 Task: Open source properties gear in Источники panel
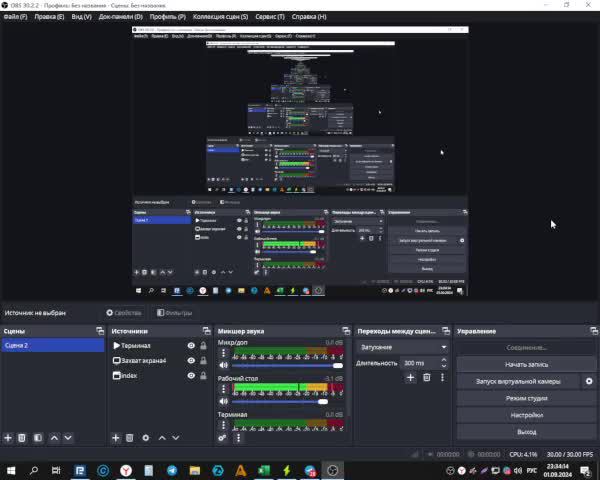(146, 438)
